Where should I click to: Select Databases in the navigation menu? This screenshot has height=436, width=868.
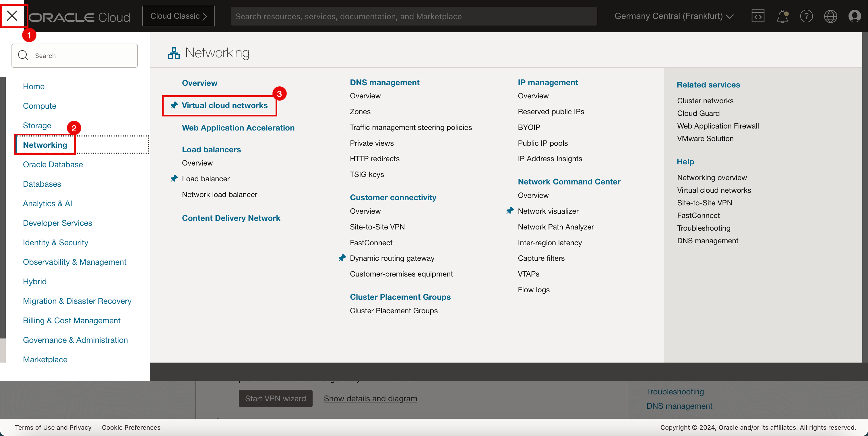click(42, 184)
